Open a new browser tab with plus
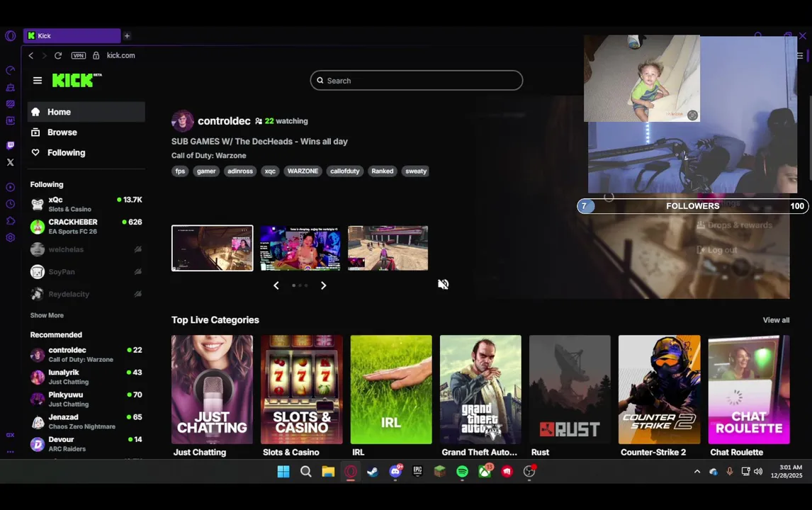The width and height of the screenshot is (812, 510). (127, 35)
